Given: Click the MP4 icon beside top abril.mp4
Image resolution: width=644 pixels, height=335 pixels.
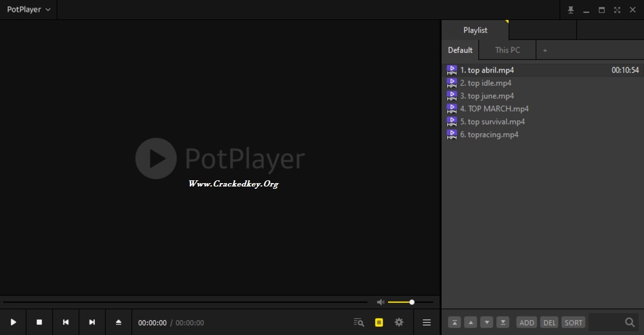Looking at the screenshot, I should [452, 70].
